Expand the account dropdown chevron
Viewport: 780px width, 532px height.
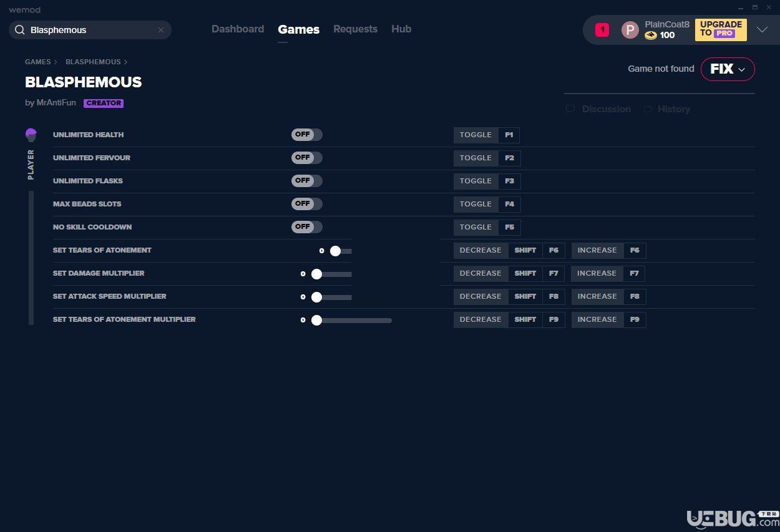762,30
